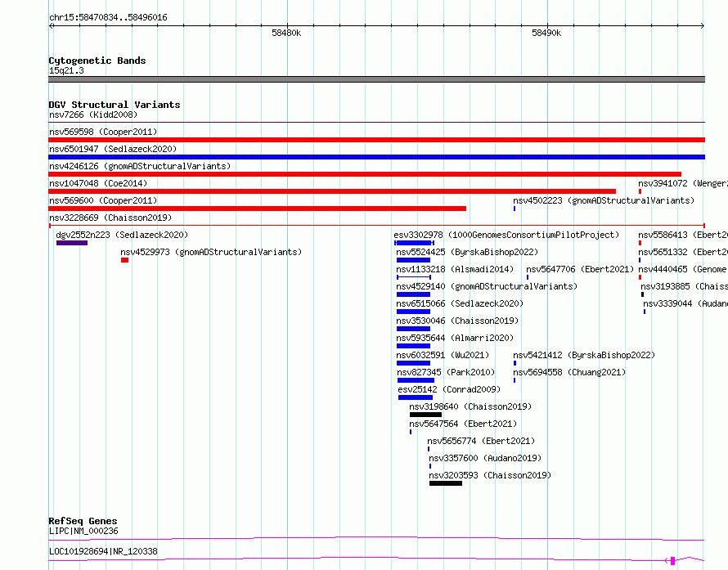The width and height of the screenshot is (728, 570).
Task: Click nsv3357600 (Audano2019) label
Action: coord(485,458)
